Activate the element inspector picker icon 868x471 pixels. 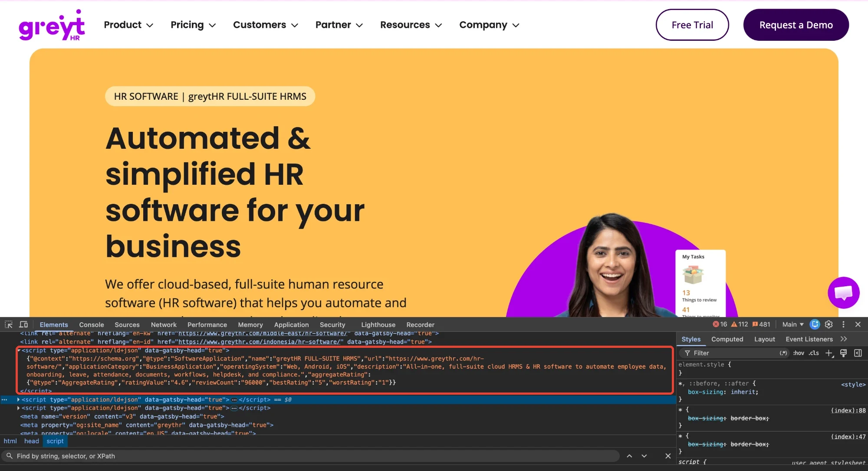tap(9, 324)
